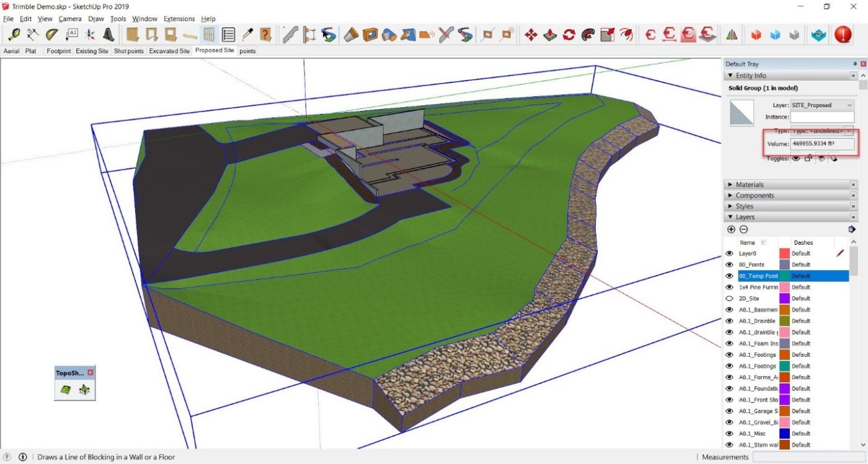This screenshot has height=464, width=868.
Task: Select the Protractor tool
Action: [51, 35]
